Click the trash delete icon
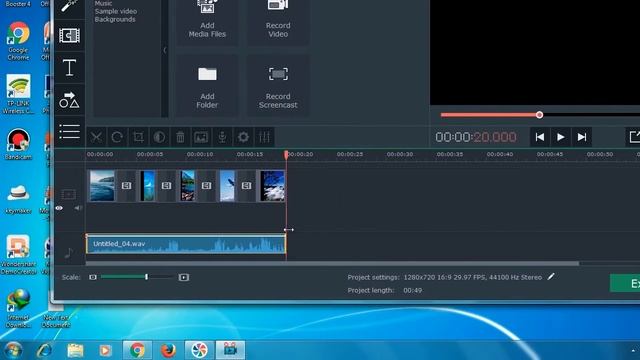Screen dimensions: 640x360 pyautogui.click(x=180, y=137)
